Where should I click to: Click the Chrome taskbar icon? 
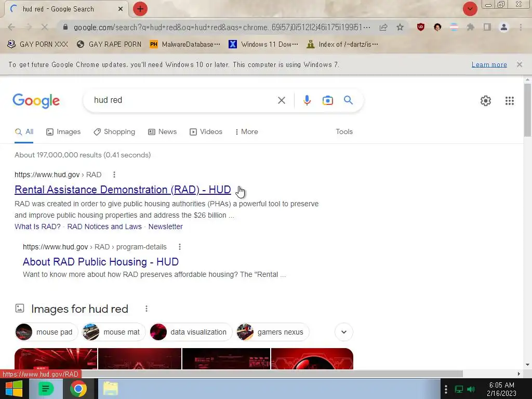point(78,389)
